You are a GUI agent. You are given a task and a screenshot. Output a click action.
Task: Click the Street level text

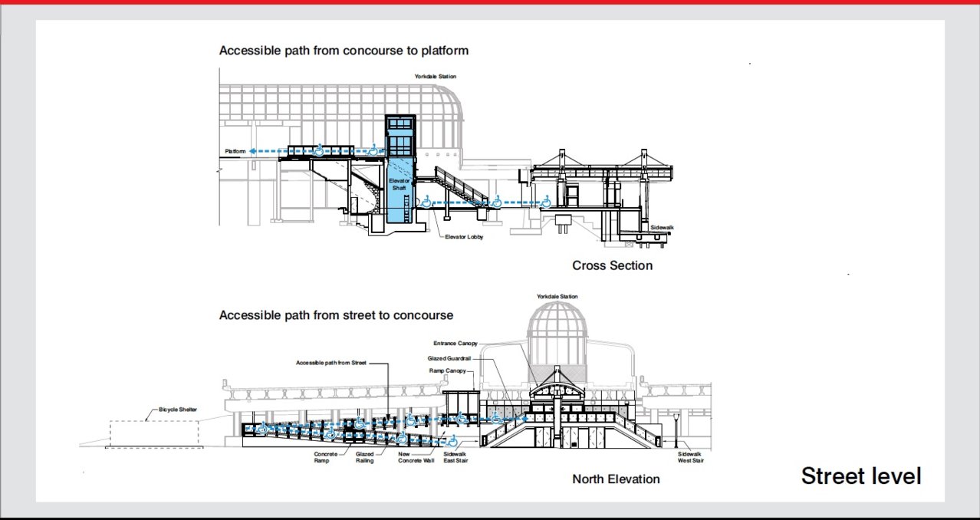860,476
